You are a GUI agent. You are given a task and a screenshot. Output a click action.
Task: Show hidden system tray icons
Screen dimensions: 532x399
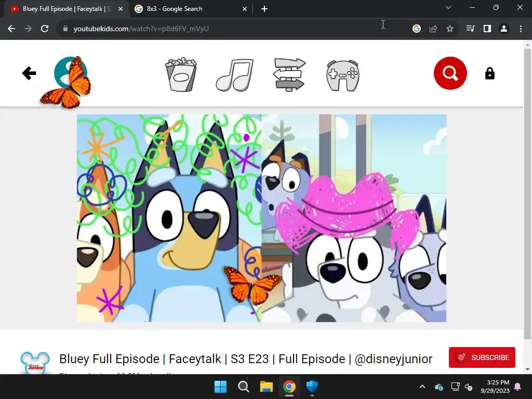[x=422, y=387]
